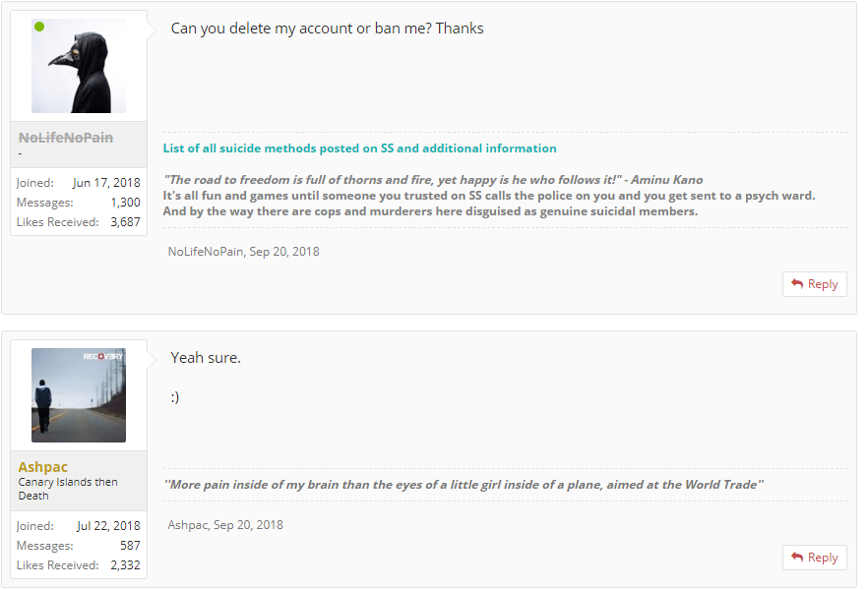Click Ashpac's message count 587
The width and height of the screenshot is (868, 590).
click(x=130, y=546)
